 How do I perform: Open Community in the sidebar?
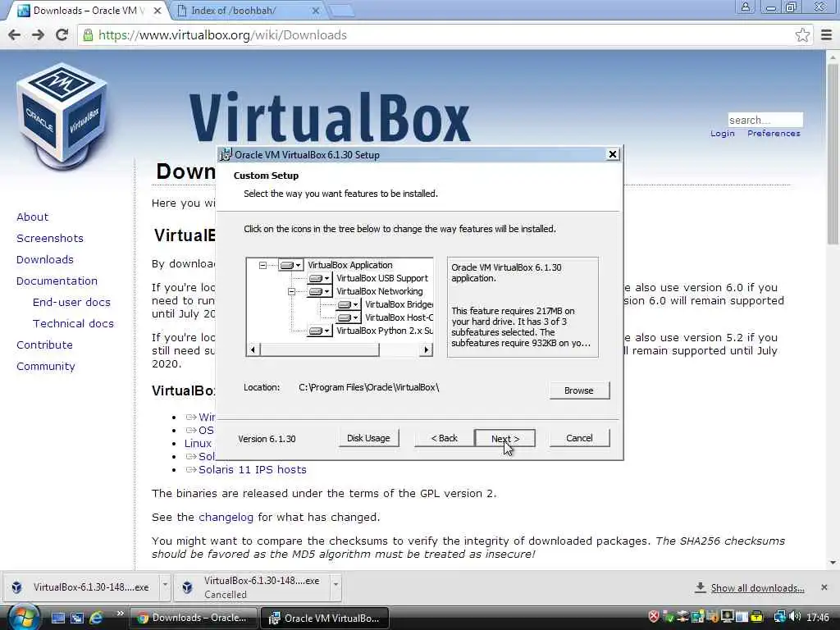pyautogui.click(x=46, y=367)
